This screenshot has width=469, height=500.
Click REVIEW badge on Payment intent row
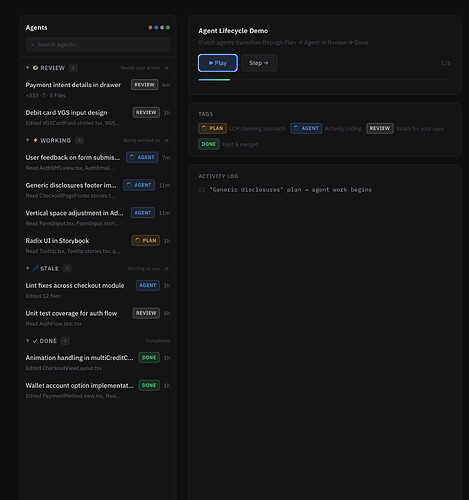[145, 85]
